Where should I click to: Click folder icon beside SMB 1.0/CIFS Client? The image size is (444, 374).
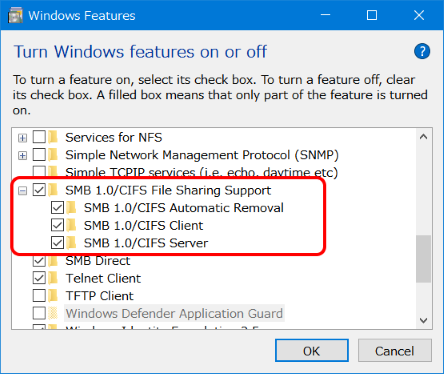pyautogui.click(x=71, y=225)
